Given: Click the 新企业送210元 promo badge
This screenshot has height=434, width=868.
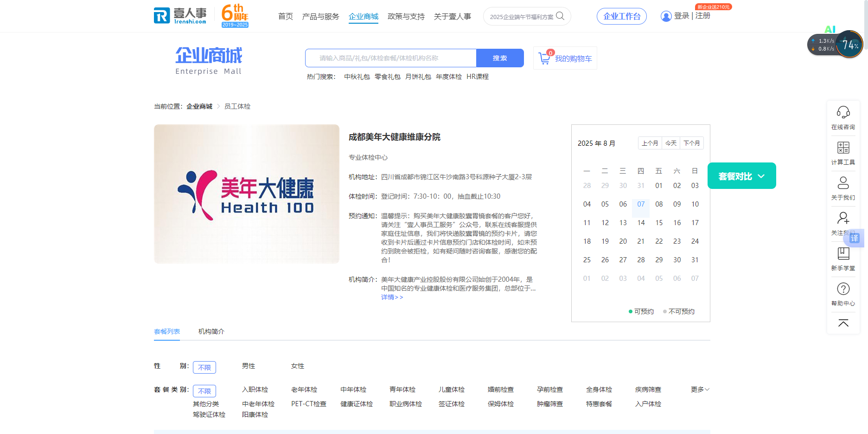Looking at the screenshot, I should 714,7.
